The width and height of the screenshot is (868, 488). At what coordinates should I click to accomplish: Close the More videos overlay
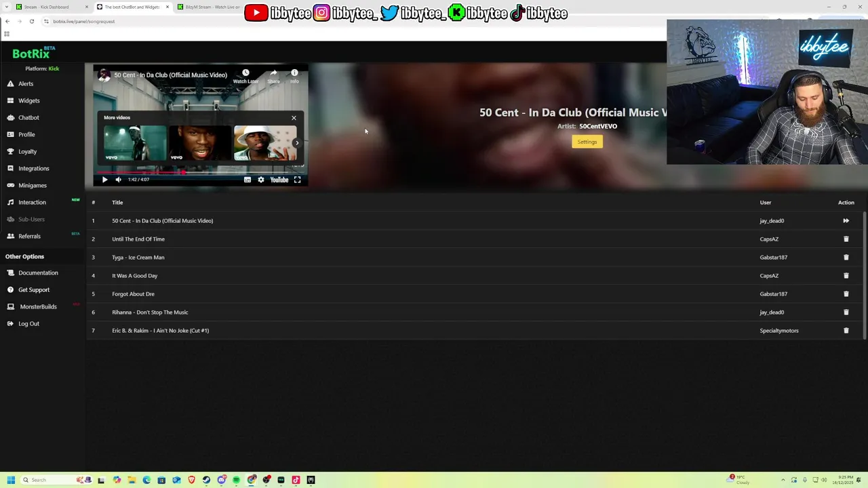pyautogui.click(x=294, y=118)
